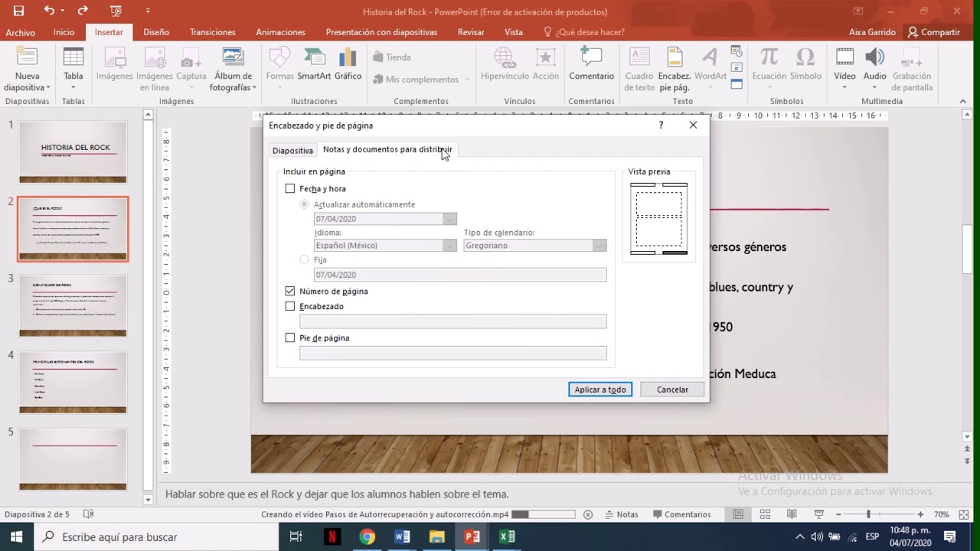Open Excel from the taskbar

pyautogui.click(x=507, y=536)
